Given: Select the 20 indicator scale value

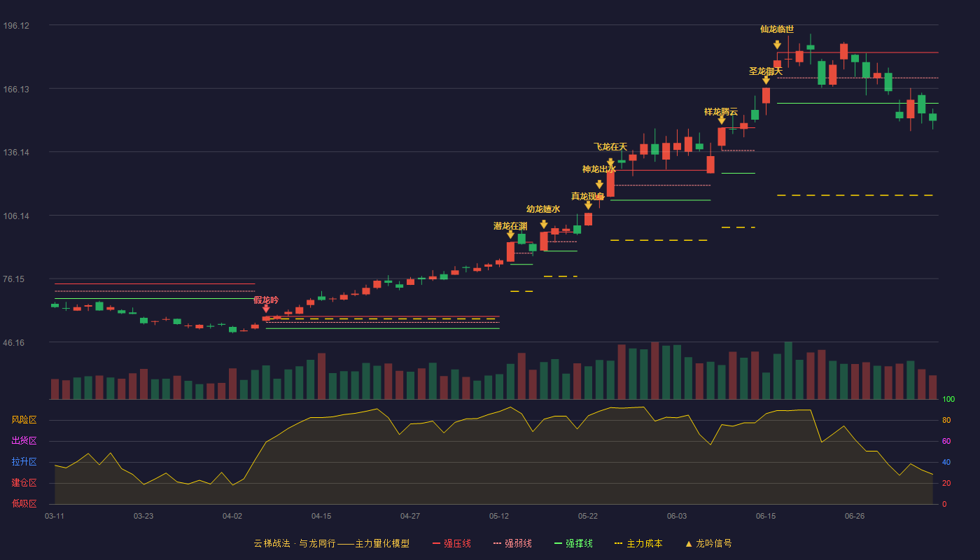Looking at the screenshot, I should (946, 484).
